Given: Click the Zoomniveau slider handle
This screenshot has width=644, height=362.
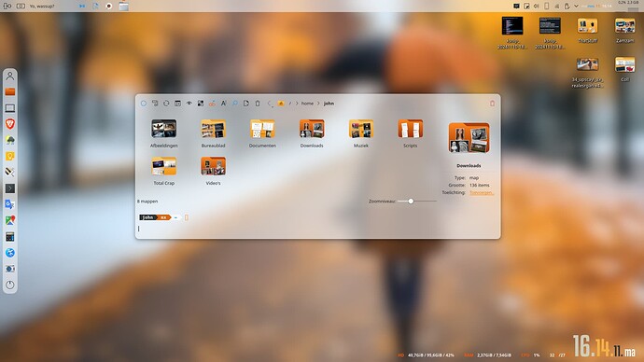Looking at the screenshot, I should coord(411,202).
